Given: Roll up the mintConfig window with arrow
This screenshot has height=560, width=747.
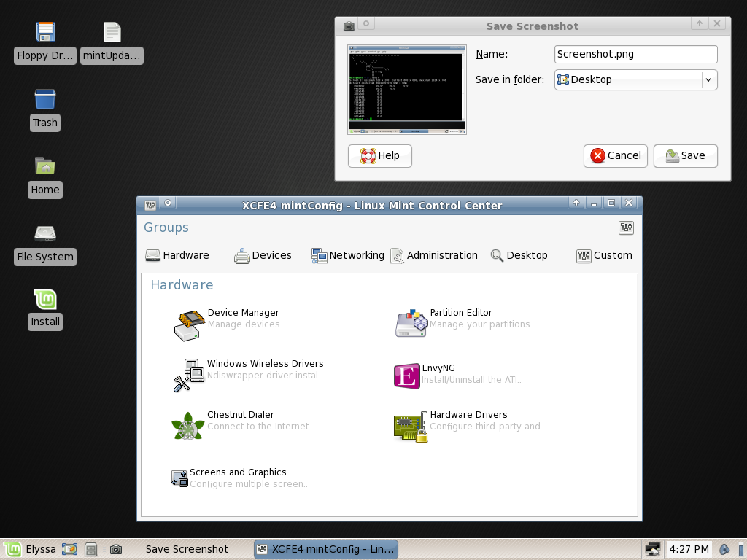Looking at the screenshot, I should 576,203.
